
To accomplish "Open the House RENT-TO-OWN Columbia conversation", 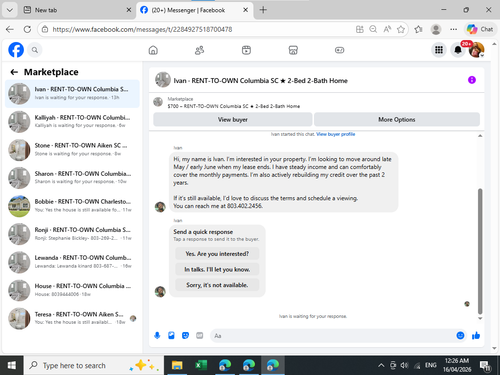I will [x=72, y=290].
